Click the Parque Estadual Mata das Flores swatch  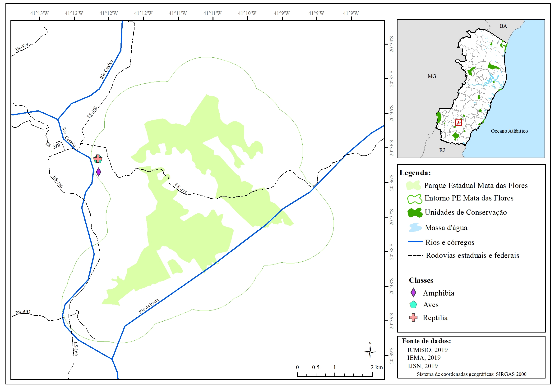pos(413,186)
